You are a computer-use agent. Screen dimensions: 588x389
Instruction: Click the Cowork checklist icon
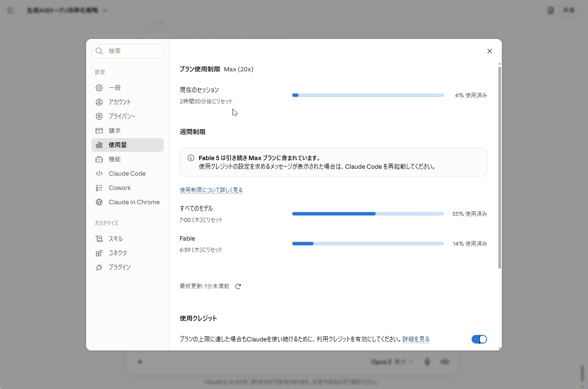tap(99, 188)
